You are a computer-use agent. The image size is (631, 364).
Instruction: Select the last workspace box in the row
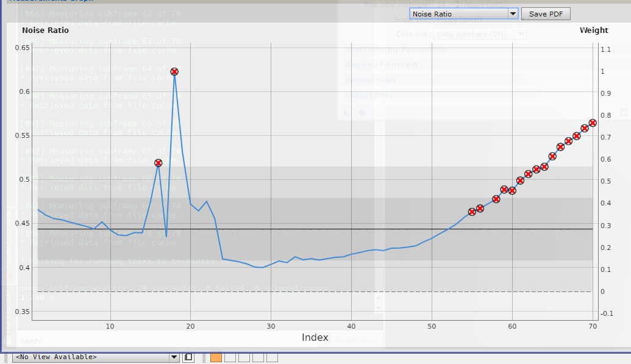point(273,357)
